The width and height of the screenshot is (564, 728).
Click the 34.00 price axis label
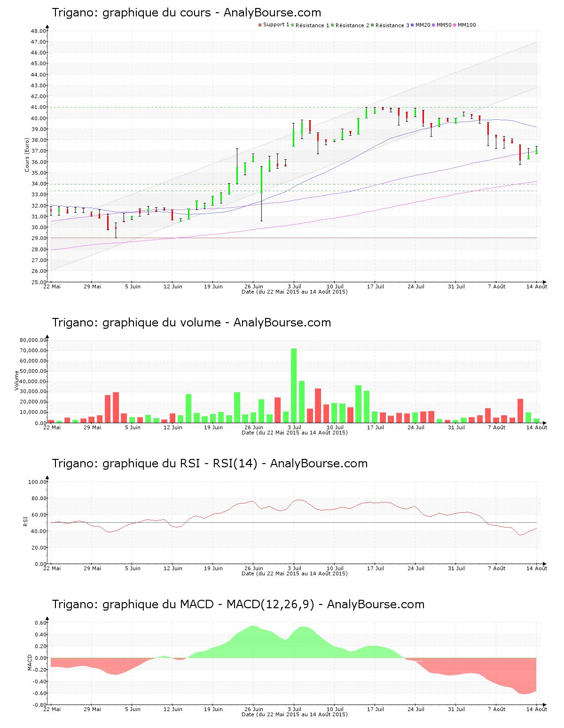39,184
